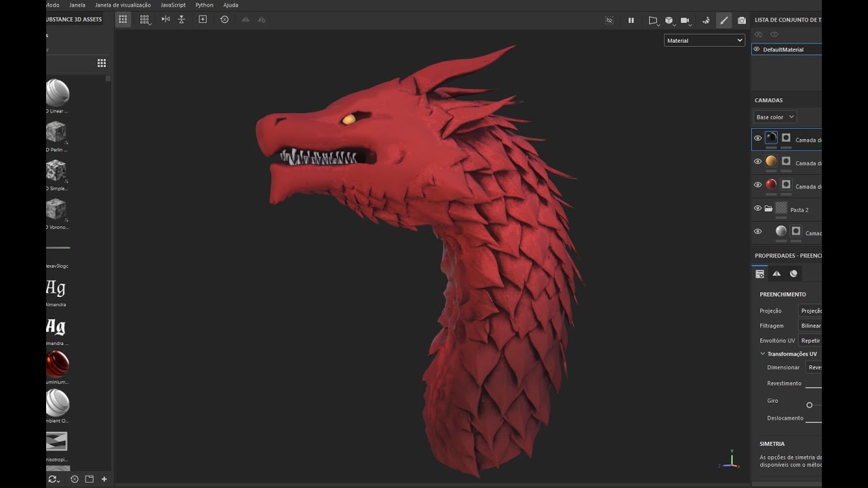
Task: Click the Revestimento slider
Action: 813,388
